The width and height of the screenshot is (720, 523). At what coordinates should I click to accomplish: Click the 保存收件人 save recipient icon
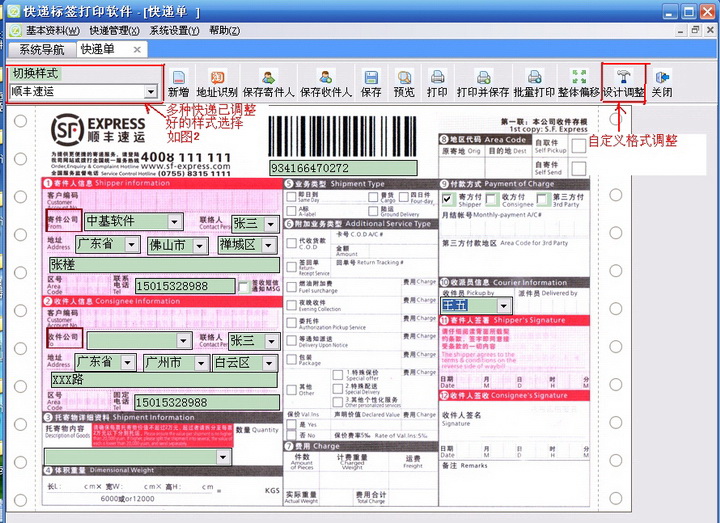326,84
